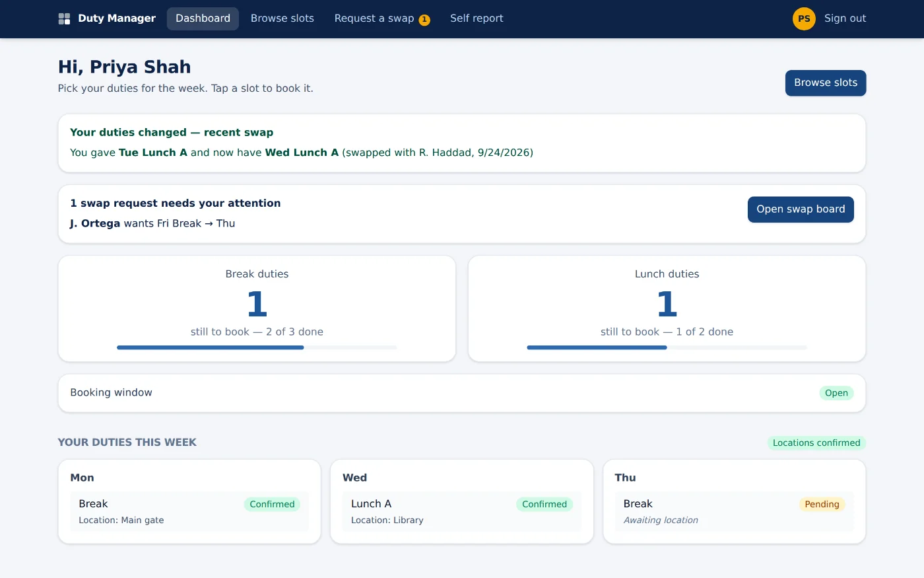Screen dimensions: 924x578
Task: Click the Open booking window badge
Action: [836, 393]
